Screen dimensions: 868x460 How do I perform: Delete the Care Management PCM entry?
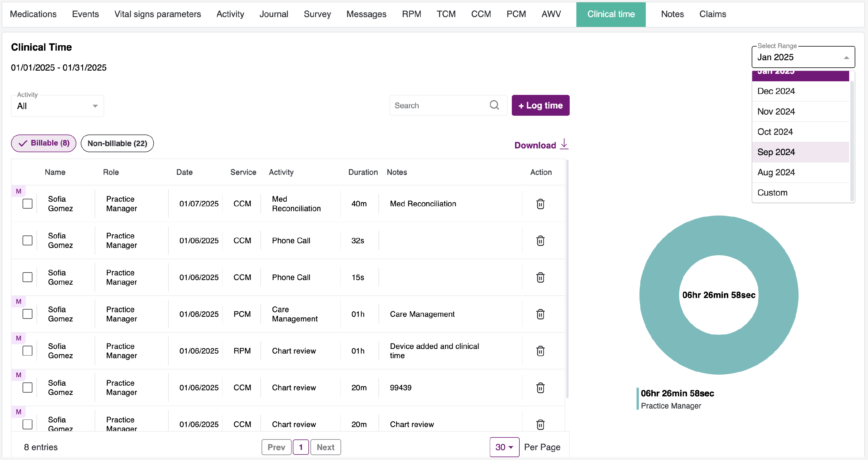pyautogui.click(x=540, y=314)
